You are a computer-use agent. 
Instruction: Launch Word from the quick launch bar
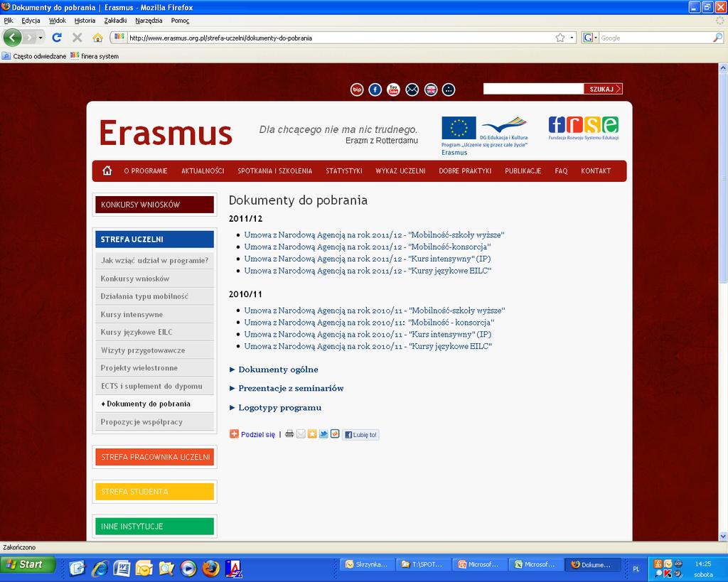pos(122,568)
